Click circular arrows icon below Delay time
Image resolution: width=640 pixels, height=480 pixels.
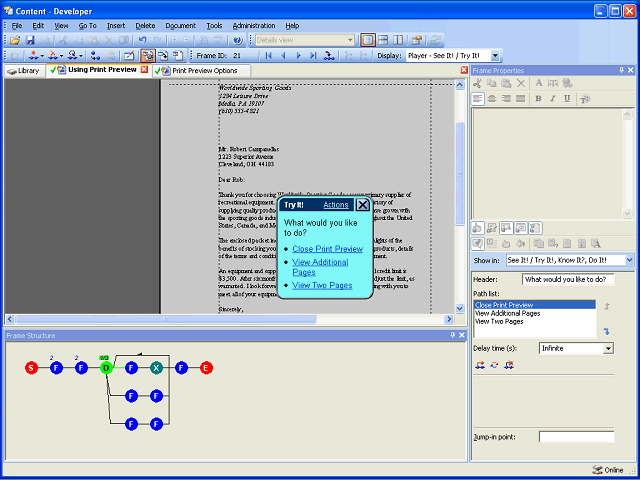coord(494,365)
